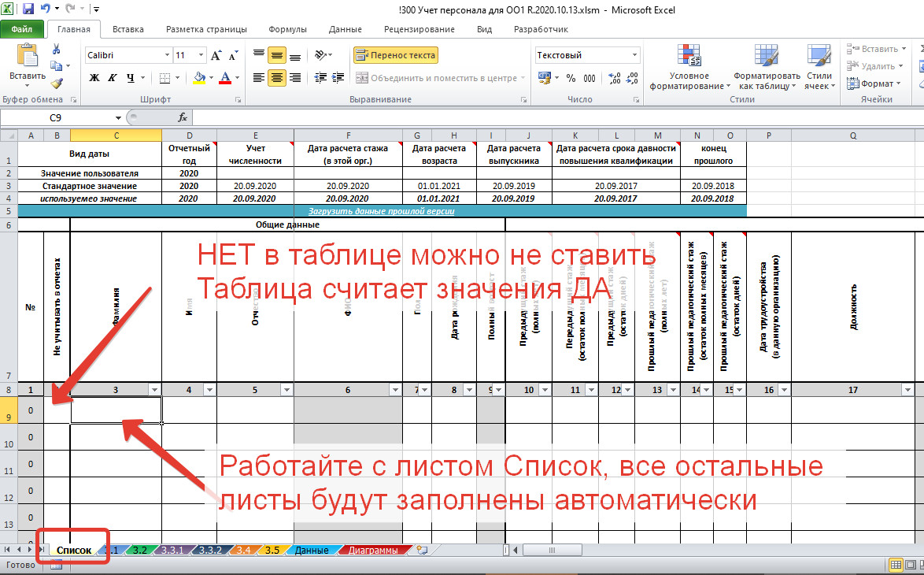Click the Cut scissors icon
Viewport: 924px width, 575px height.
(x=57, y=49)
